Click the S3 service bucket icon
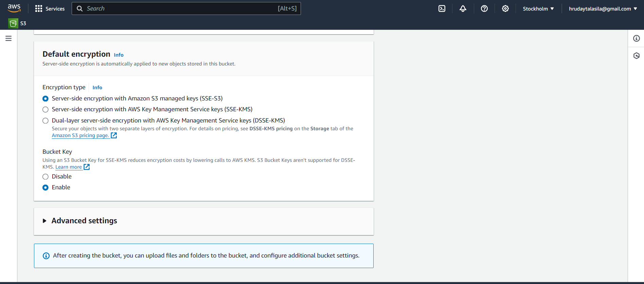Image resolution: width=644 pixels, height=284 pixels. coord(13,23)
